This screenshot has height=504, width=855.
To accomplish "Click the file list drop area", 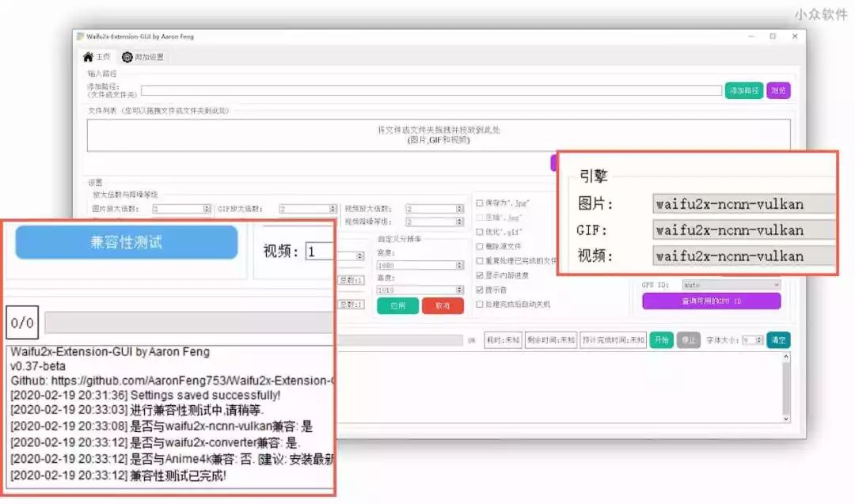I will (x=439, y=135).
